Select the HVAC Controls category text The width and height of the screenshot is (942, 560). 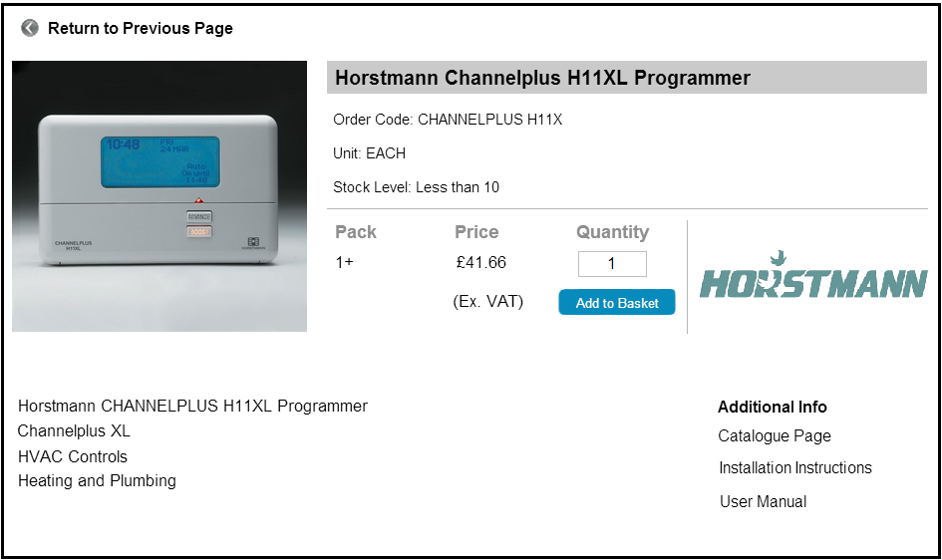pos(73,456)
